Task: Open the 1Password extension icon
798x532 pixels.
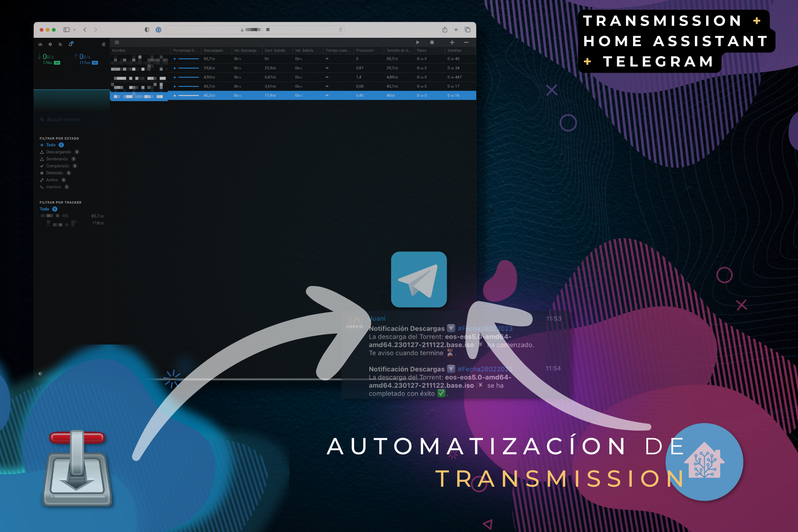Action: tap(158, 30)
